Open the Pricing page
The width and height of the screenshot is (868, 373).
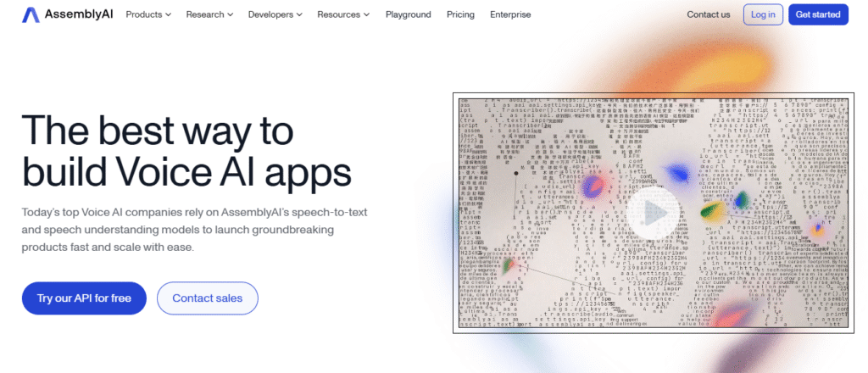[460, 15]
